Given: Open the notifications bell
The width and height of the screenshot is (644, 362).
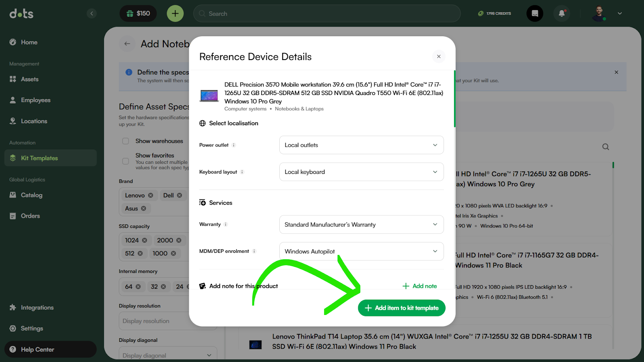Looking at the screenshot, I should pyautogui.click(x=562, y=14).
